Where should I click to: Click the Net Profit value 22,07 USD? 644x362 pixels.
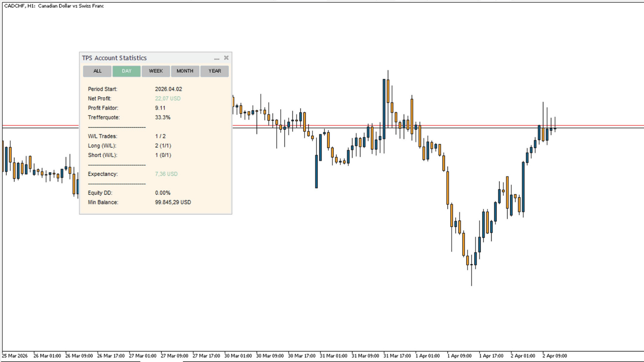click(168, 99)
